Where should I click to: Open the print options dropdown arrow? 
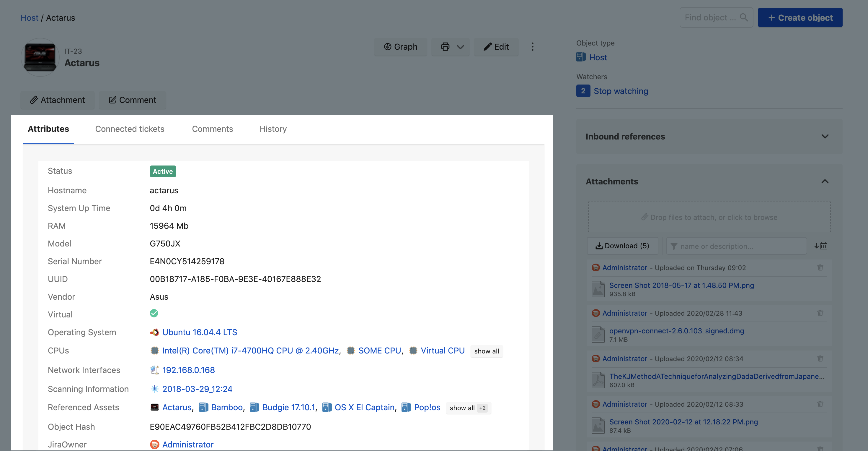coord(460,47)
